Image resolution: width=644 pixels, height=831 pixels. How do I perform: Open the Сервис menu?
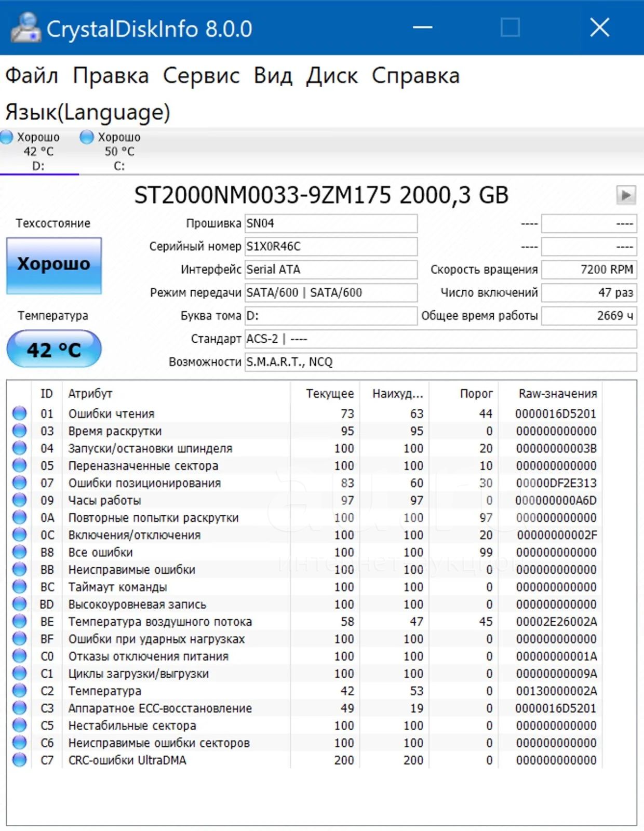[x=202, y=76]
